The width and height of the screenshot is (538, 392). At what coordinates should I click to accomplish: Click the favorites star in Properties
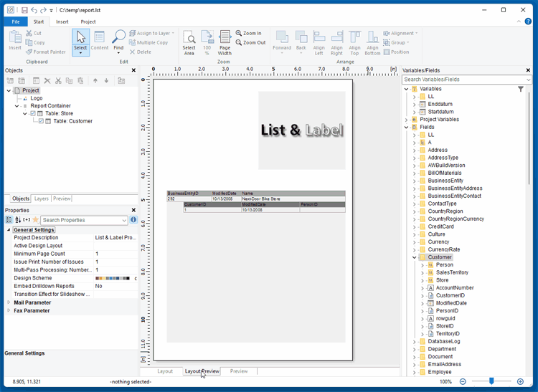pos(35,219)
